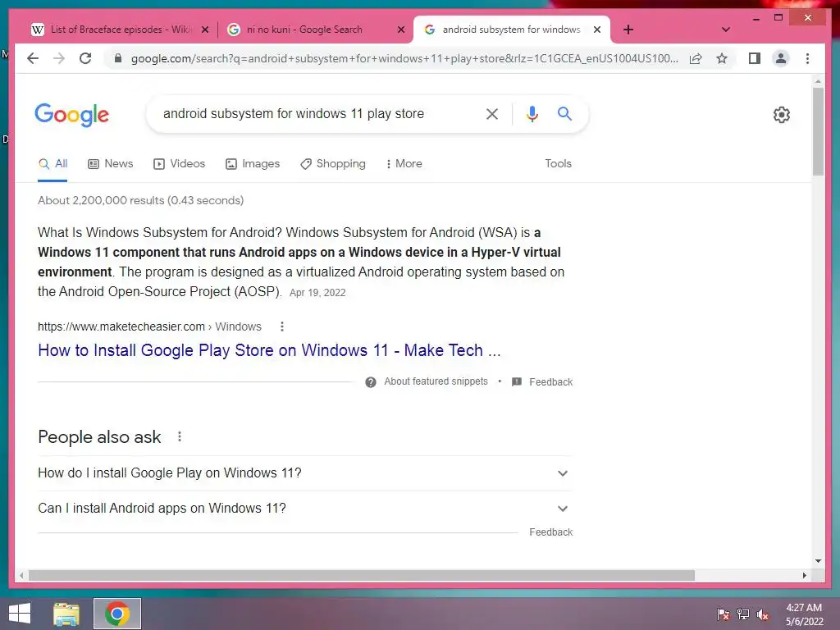The image size is (840, 630).
Task: Select the News results tab
Action: pos(111,163)
